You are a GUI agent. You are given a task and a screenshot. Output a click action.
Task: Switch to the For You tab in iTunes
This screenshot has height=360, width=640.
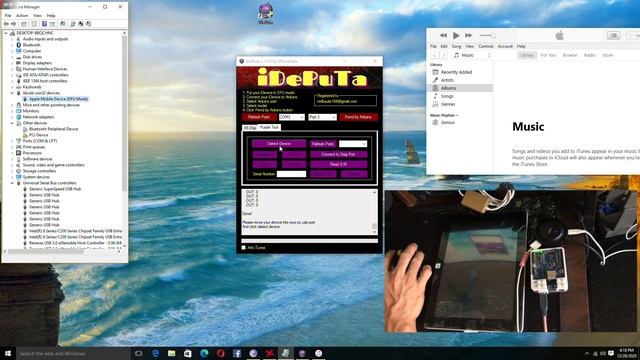coord(548,55)
